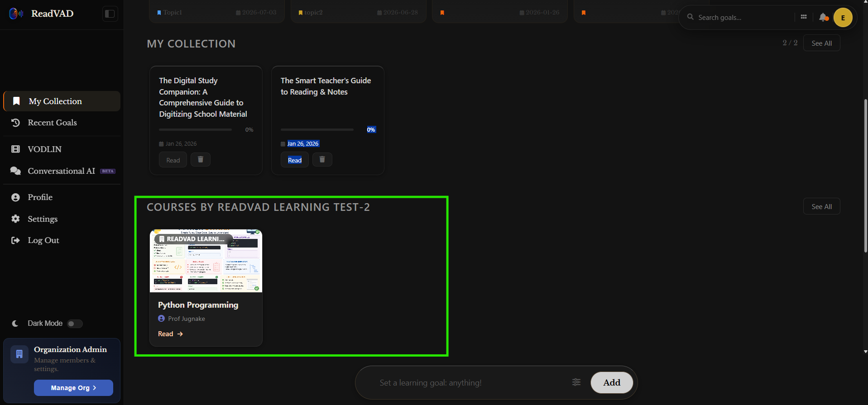Click the ReadVAD logo
Screen dimensions: 868x405
(41, 14)
